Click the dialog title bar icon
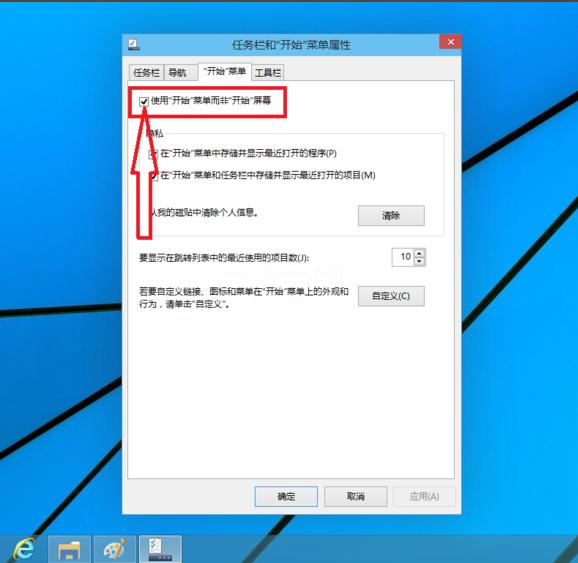 pyautogui.click(x=133, y=45)
